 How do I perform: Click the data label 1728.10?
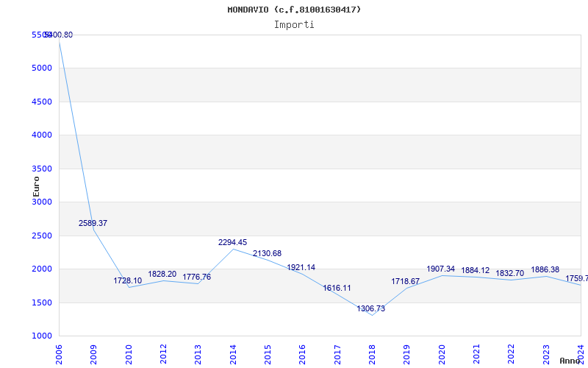coord(128,280)
